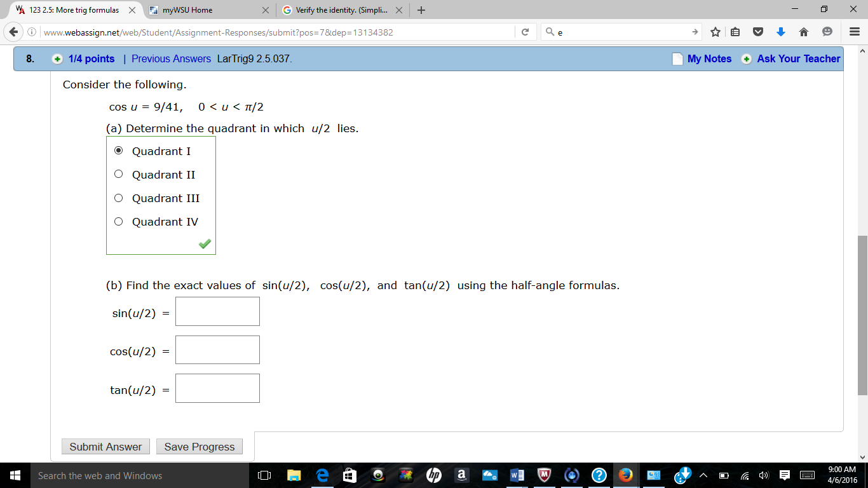Open the Firefox hamburger menu
Image resolution: width=868 pixels, height=488 pixels.
(853, 31)
